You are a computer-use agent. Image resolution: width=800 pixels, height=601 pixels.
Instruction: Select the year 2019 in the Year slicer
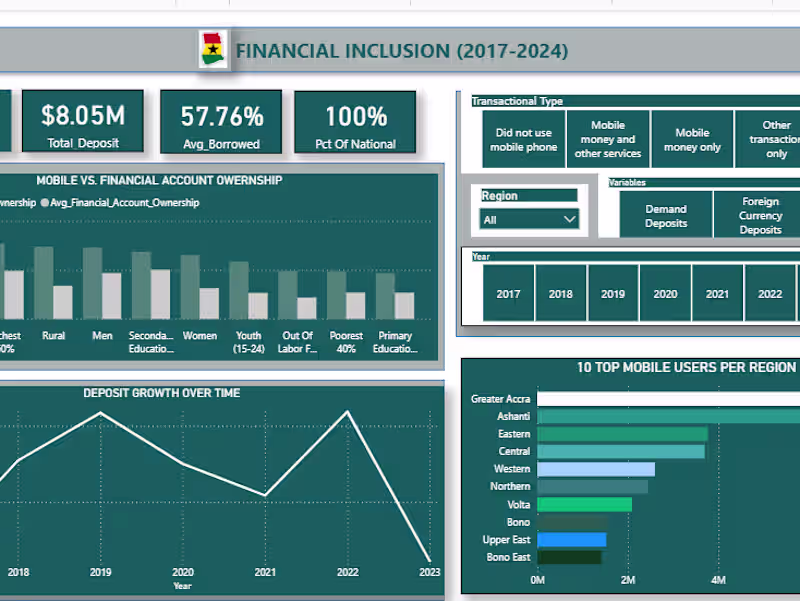613,293
